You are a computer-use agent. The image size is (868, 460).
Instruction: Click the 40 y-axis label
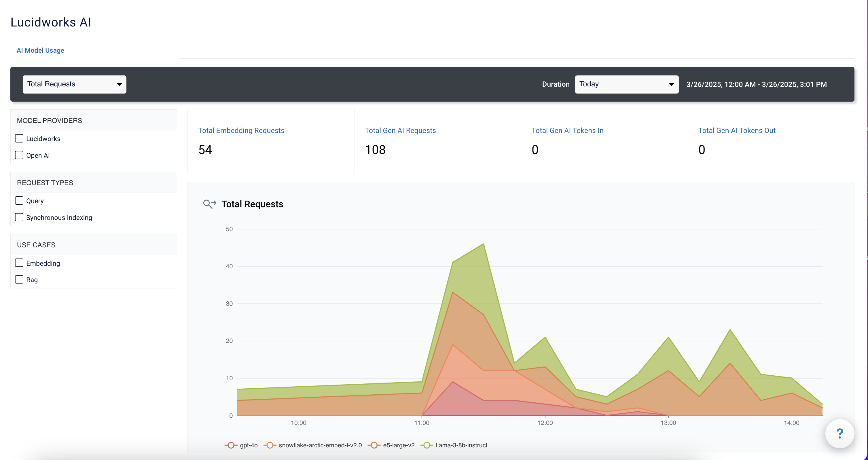pyautogui.click(x=229, y=266)
